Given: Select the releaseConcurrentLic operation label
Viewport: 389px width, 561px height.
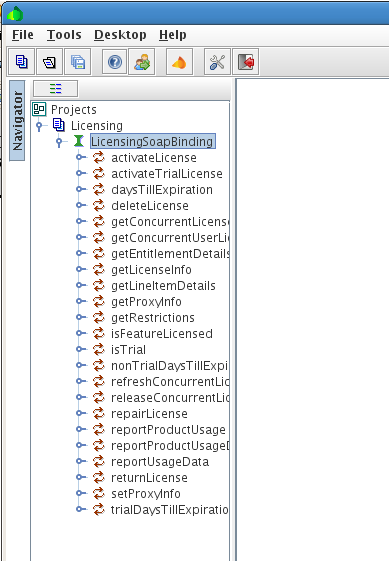Looking at the screenshot, I should (x=170, y=397).
